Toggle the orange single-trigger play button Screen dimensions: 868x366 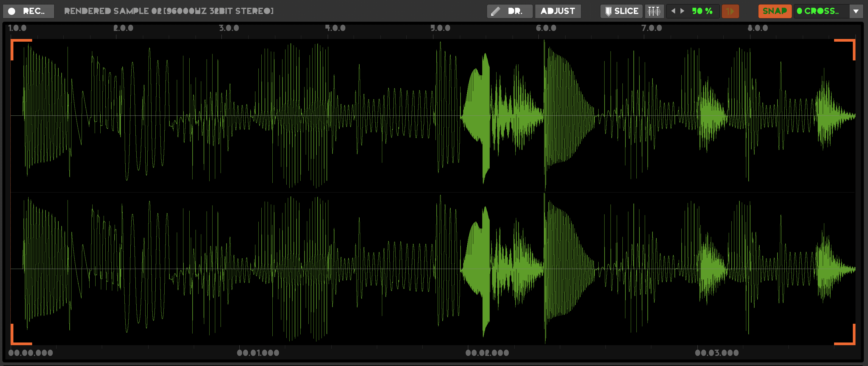point(730,11)
